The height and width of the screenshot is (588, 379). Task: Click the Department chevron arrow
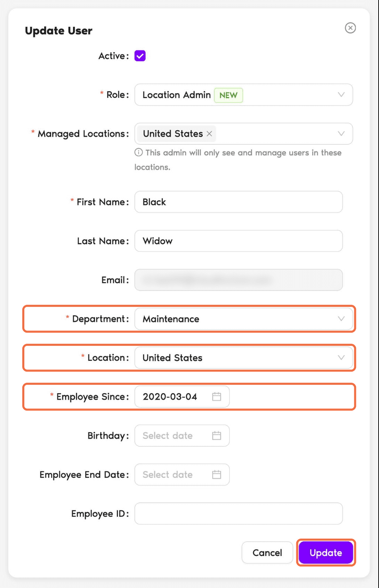[341, 319]
